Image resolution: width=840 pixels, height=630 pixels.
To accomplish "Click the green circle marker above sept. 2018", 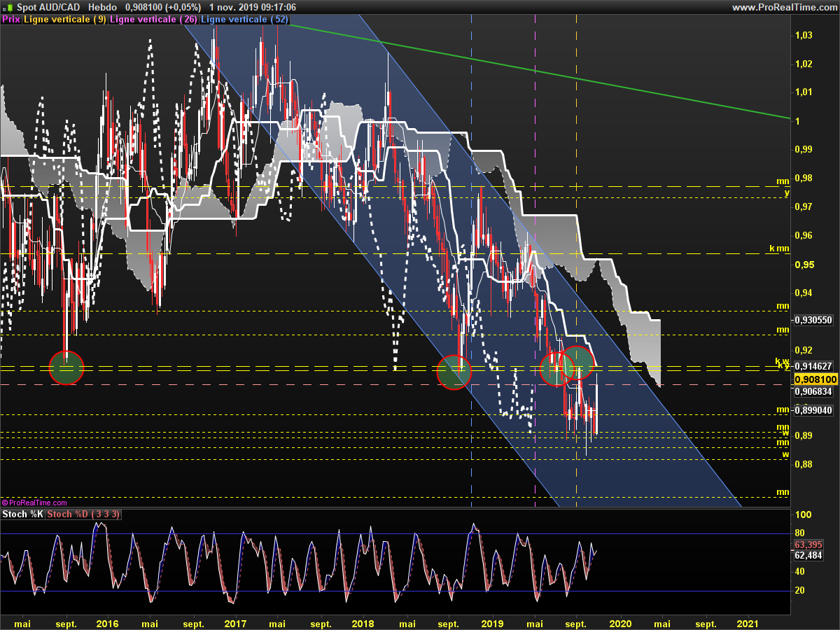I will pos(454,372).
